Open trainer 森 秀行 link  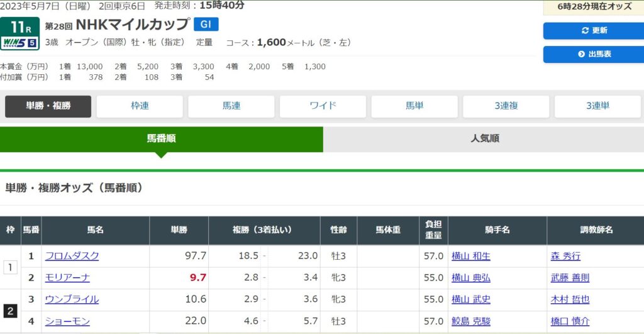coord(565,256)
